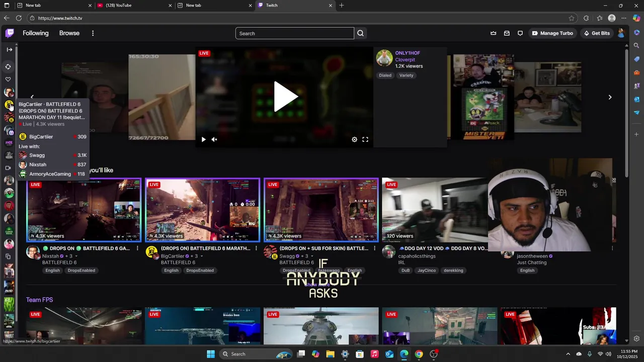Open the Following tab
644x362 pixels.
[36, 33]
